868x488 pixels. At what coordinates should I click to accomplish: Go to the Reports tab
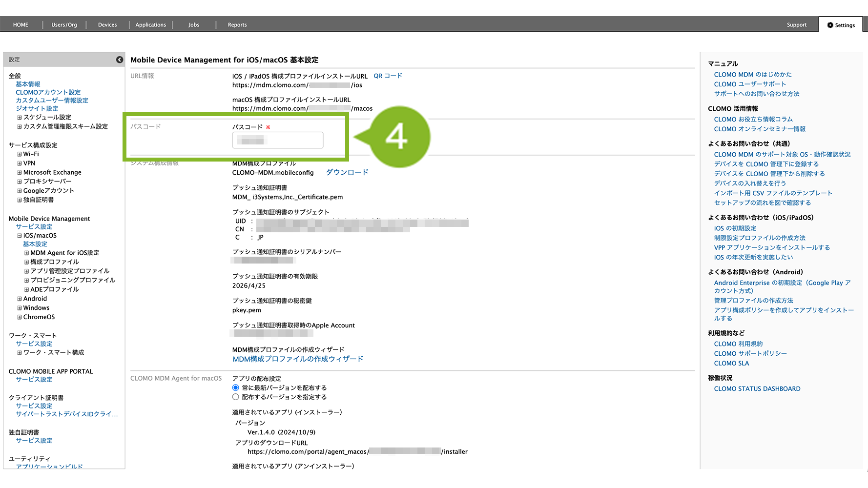(x=237, y=25)
